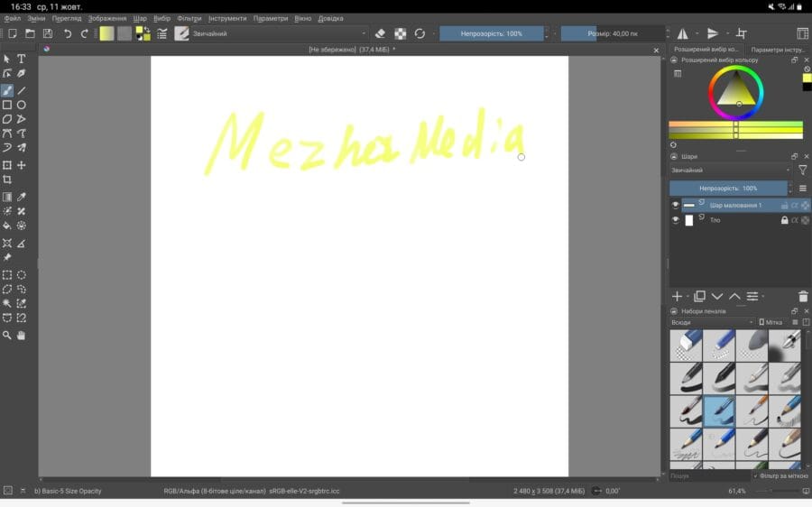Open the Всюди brush tag dropdown
The image size is (812, 507).
(x=712, y=322)
